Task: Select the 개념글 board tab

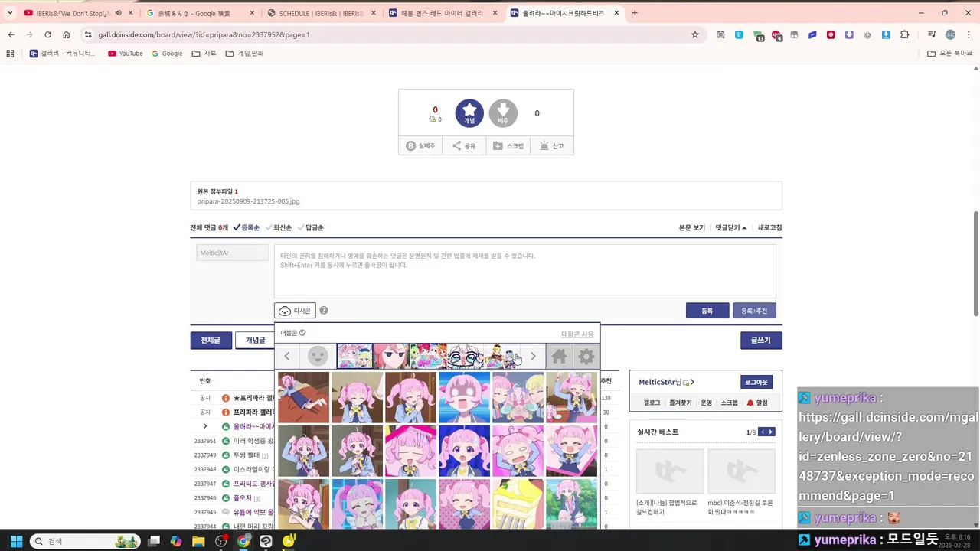Action: pyautogui.click(x=255, y=341)
